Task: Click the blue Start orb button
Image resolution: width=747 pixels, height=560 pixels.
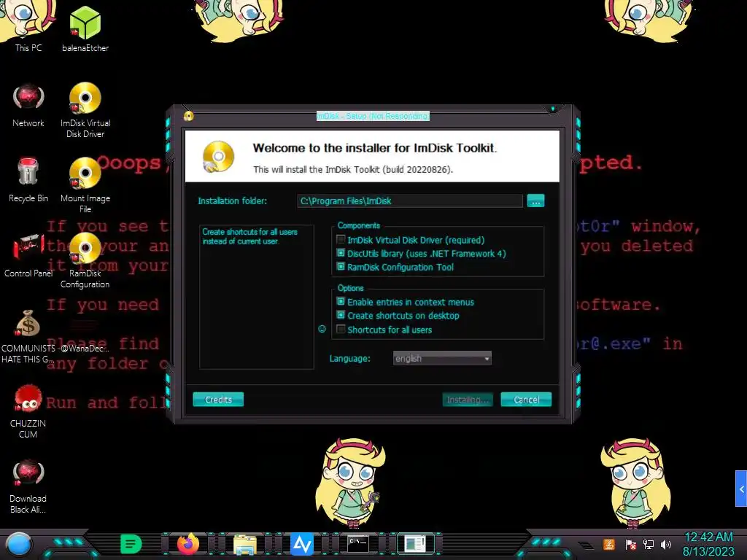Action: [x=19, y=544]
